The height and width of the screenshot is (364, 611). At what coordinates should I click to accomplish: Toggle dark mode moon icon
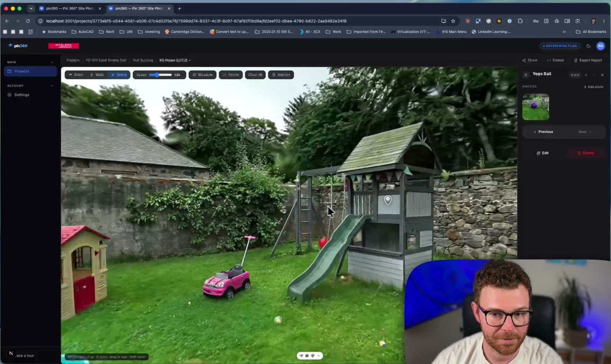pyautogui.click(x=588, y=46)
